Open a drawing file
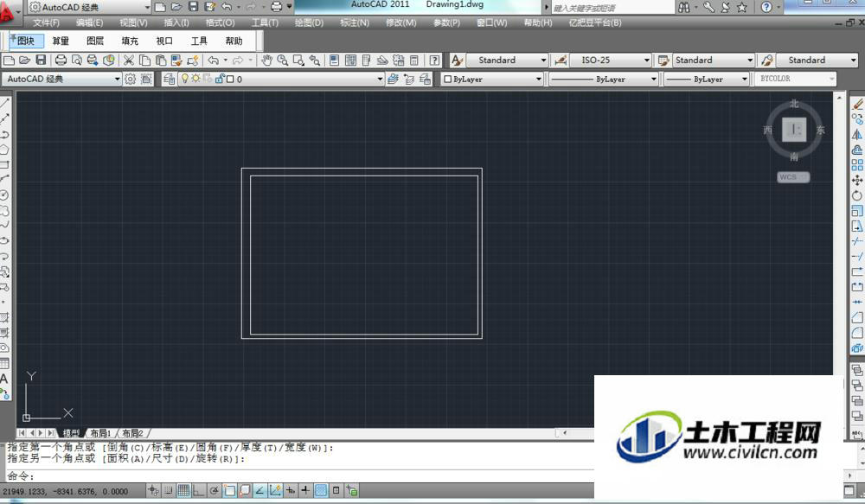Screen dimensions: 865x504 point(25,61)
